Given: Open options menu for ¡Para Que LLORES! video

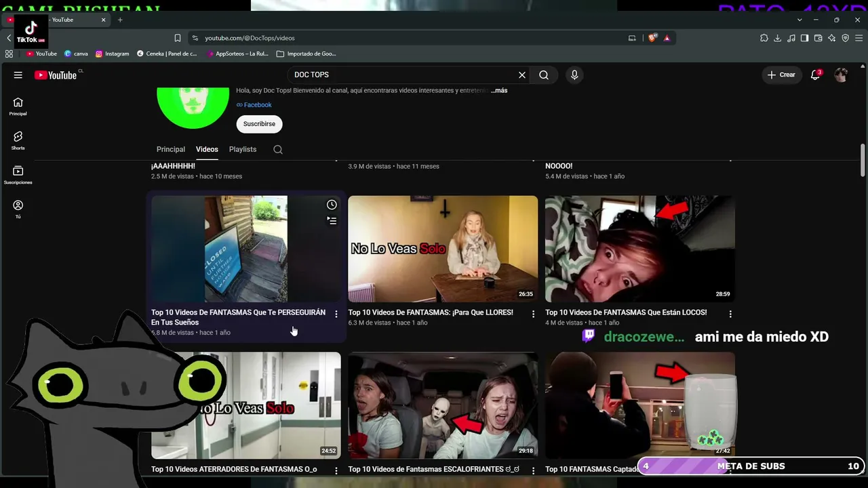Looking at the screenshot, I should [533, 314].
